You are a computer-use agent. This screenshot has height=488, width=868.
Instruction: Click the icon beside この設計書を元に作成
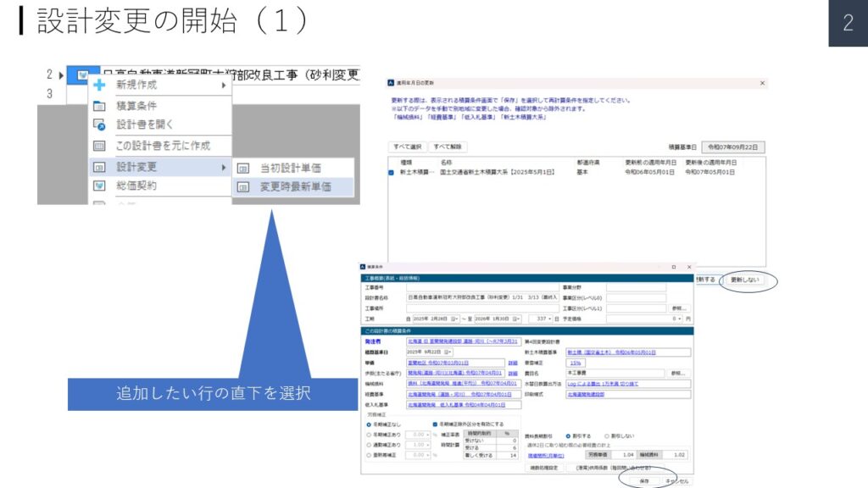pos(99,146)
